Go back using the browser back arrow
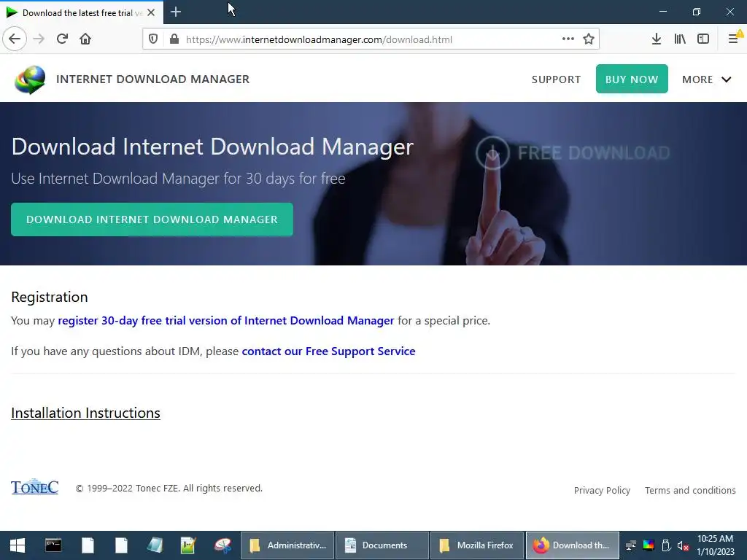The height and width of the screenshot is (560, 747). pyautogui.click(x=15, y=39)
